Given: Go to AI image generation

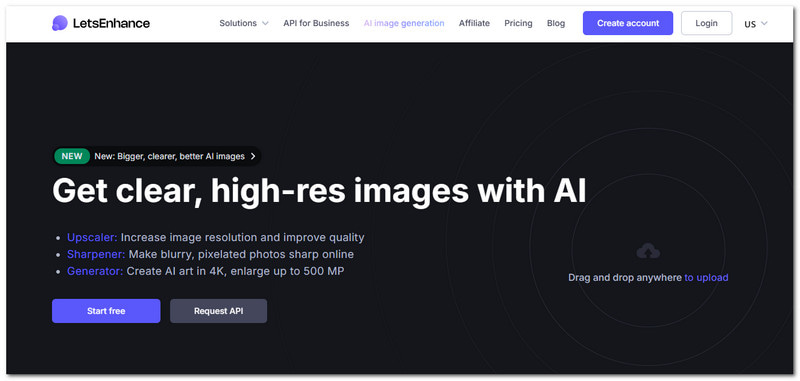Looking at the screenshot, I should pyautogui.click(x=404, y=23).
